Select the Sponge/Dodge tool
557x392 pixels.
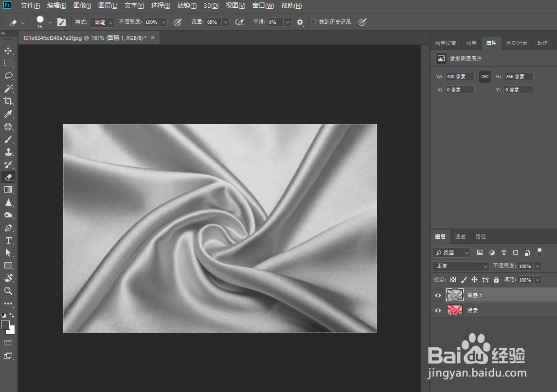[8, 215]
